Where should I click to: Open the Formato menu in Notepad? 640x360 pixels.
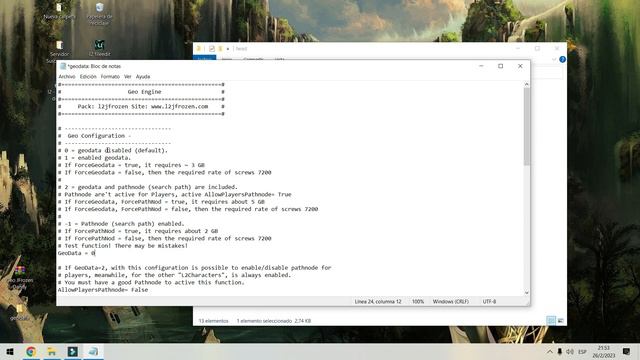(x=110, y=76)
